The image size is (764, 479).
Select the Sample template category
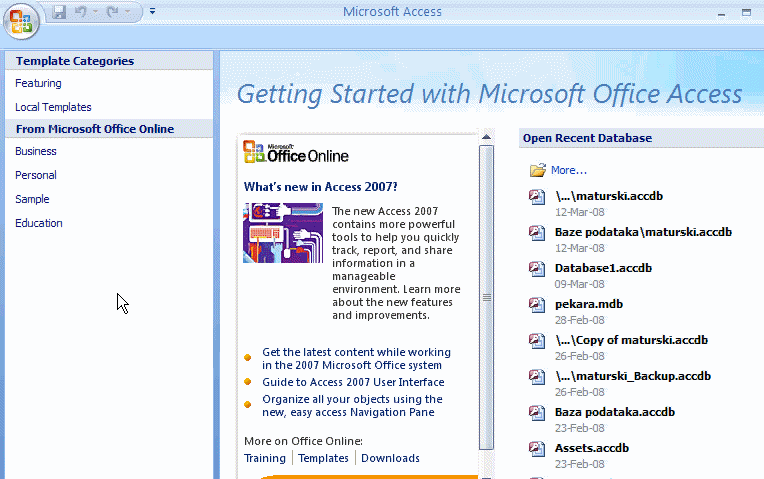(32, 199)
